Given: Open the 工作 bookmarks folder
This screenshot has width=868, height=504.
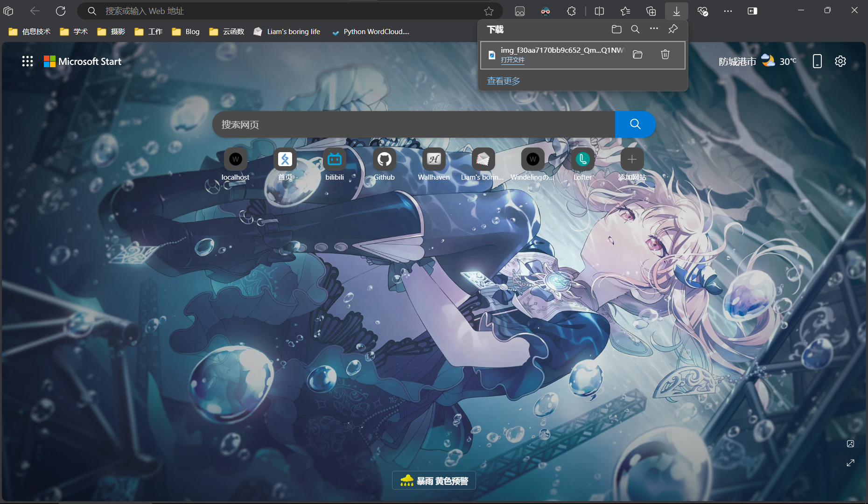Looking at the screenshot, I should 149,31.
